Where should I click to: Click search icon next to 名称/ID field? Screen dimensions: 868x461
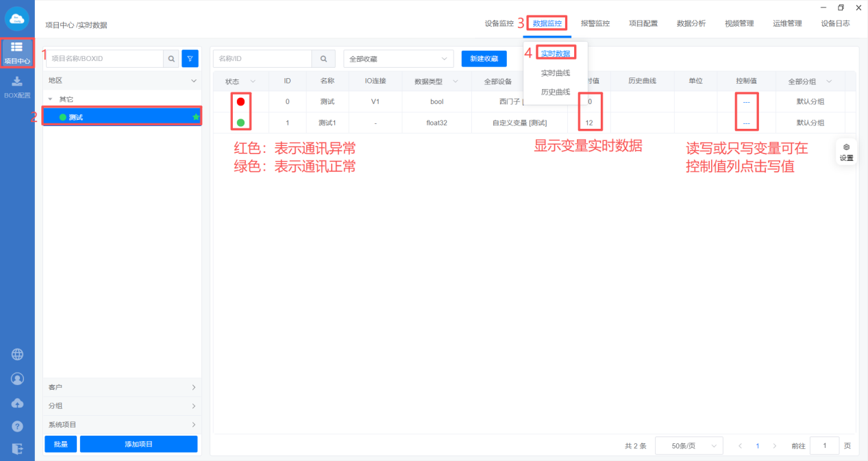coord(323,59)
